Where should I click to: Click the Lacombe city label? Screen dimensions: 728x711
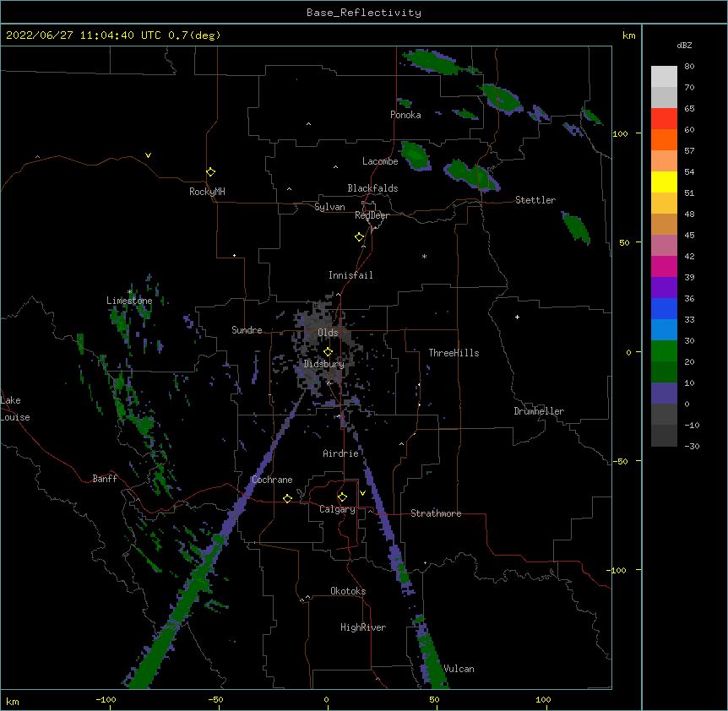pos(380,161)
